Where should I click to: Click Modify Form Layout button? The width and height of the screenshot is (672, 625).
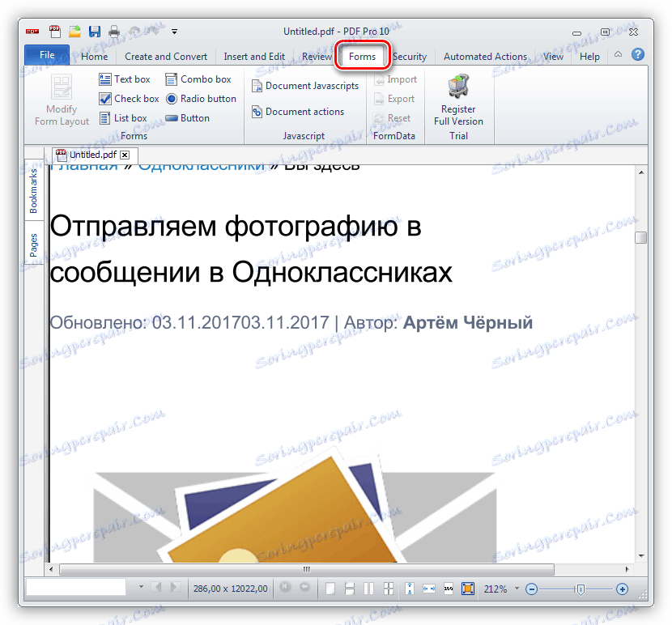62,100
